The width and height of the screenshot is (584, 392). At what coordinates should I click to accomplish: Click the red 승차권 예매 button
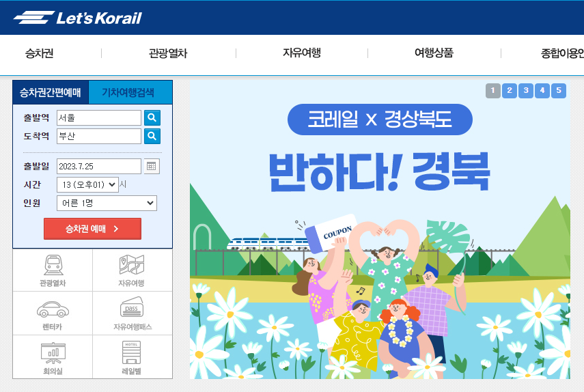tap(92, 229)
